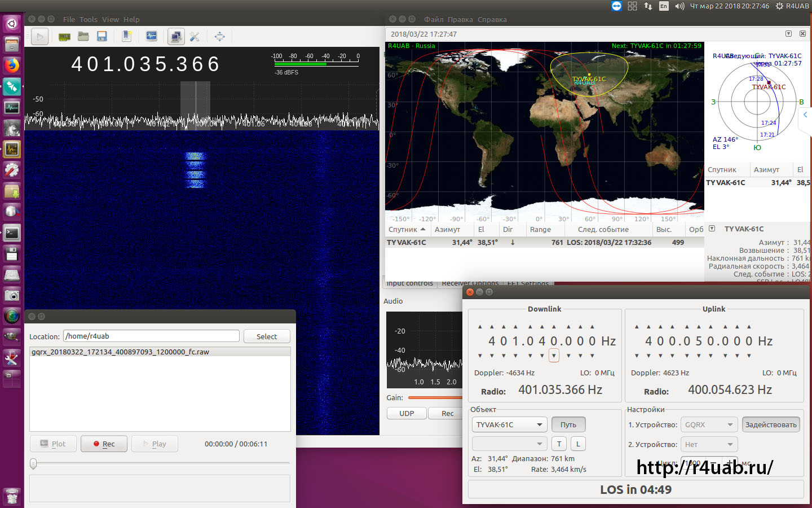Open sound volume tray indicator
The height and width of the screenshot is (508, 812).
[679, 6]
